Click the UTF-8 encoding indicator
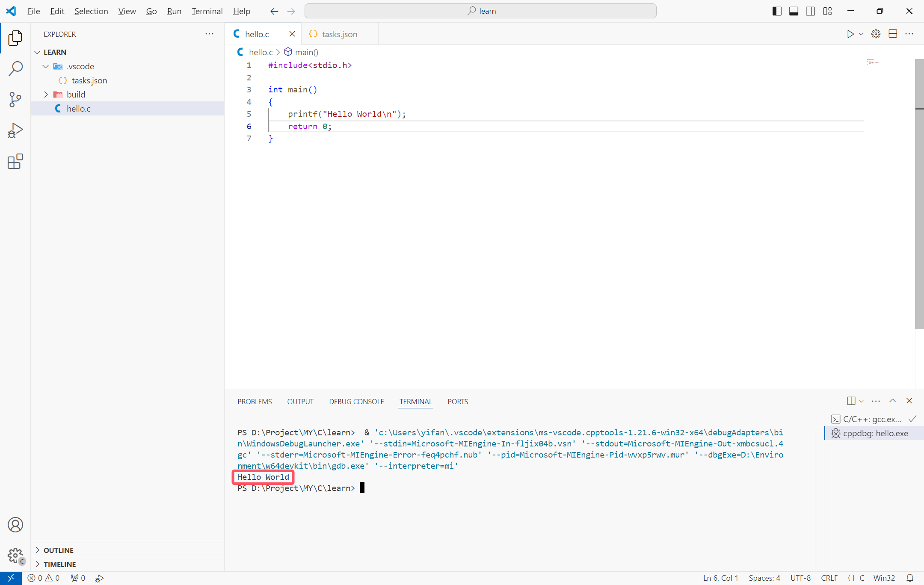This screenshot has width=924, height=585. (x=800, y=578)
